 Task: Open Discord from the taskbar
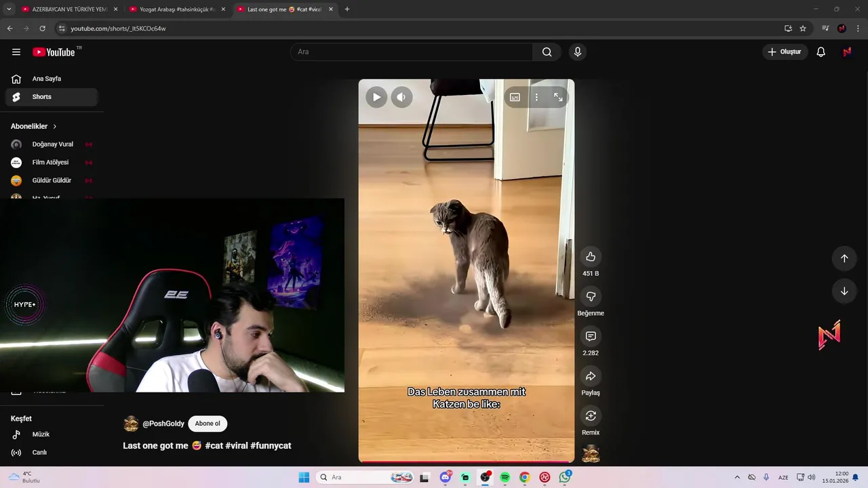pos(446,477)
